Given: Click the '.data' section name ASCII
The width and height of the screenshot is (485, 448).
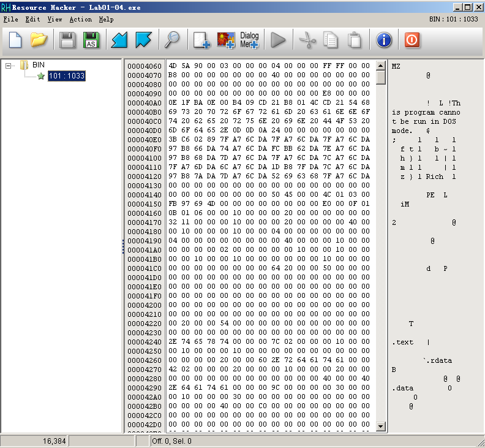Looking at the screenshot, I should click(x=402, y=388).
